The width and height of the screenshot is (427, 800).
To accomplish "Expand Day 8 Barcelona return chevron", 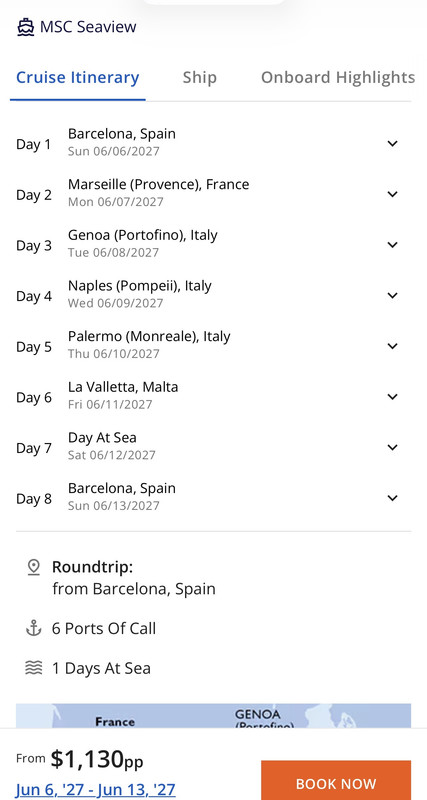I will 392,497.
